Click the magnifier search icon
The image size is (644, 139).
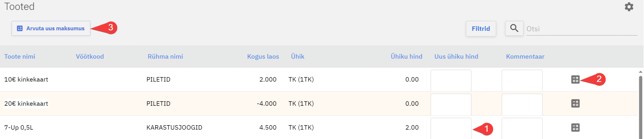(x=514, y=28)
